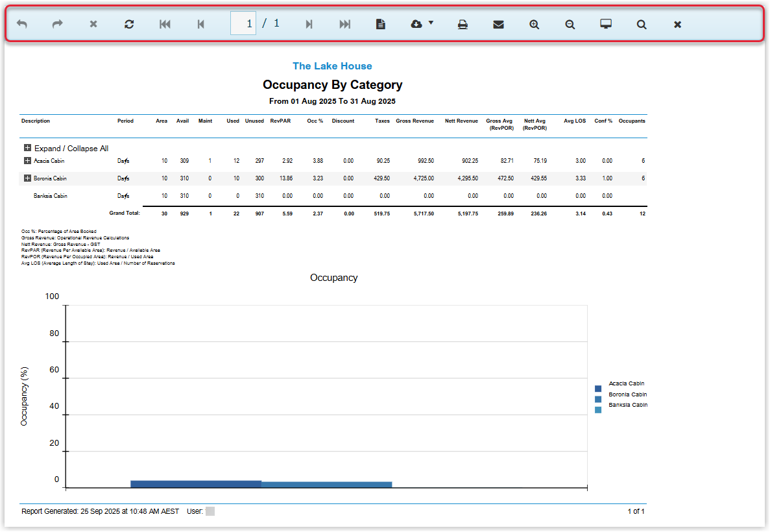Expand the Boronia Cabin row
The width and height of the screenshot is (770, 532).
(27, 178)
